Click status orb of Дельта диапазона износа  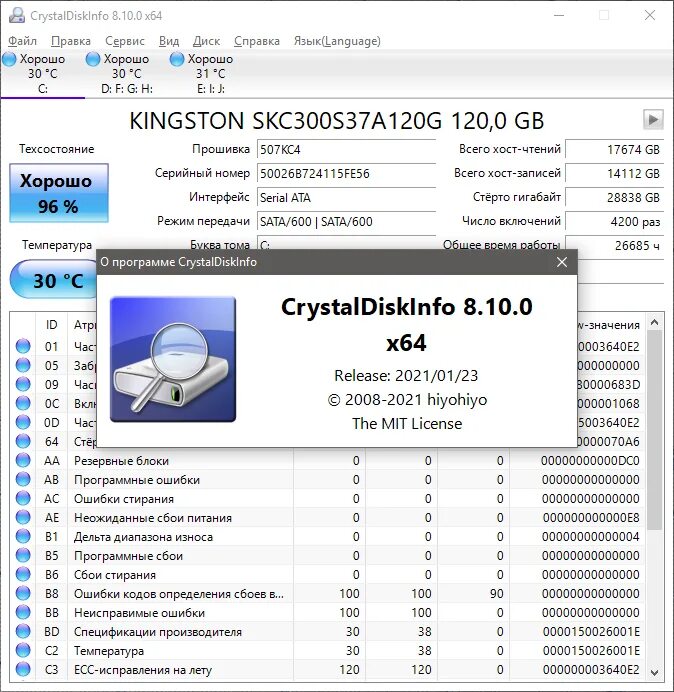[x=23, y=536]
